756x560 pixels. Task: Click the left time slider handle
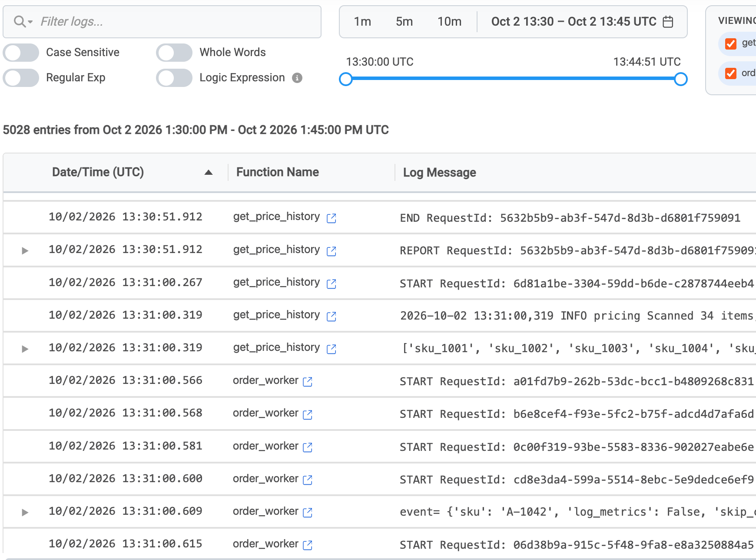click(346, 79)
